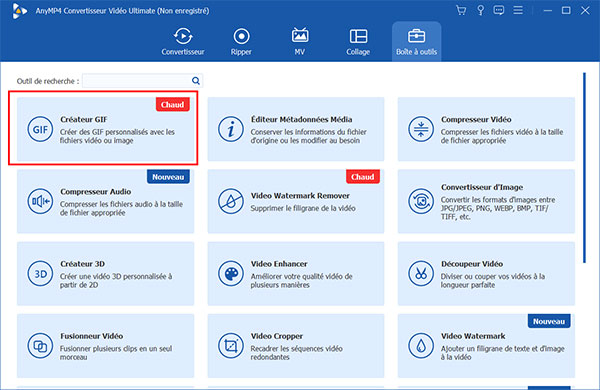Switch to the Ripper tab

[241, 41]
